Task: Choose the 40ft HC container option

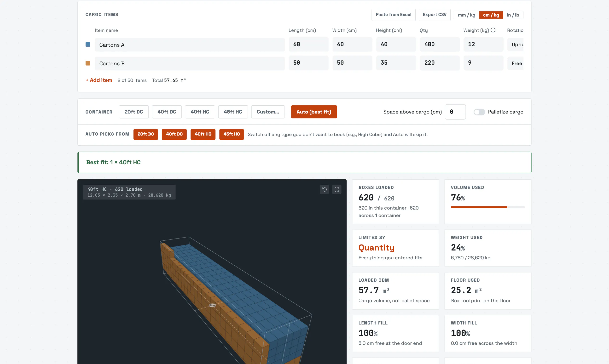Action: pos(200,112)
